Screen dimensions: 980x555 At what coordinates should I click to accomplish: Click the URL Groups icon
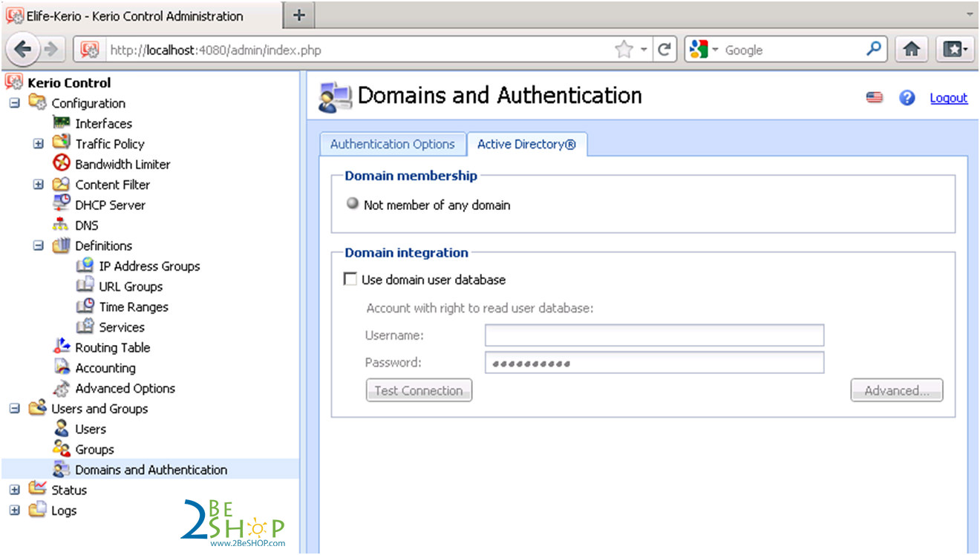tap(85, 286)
